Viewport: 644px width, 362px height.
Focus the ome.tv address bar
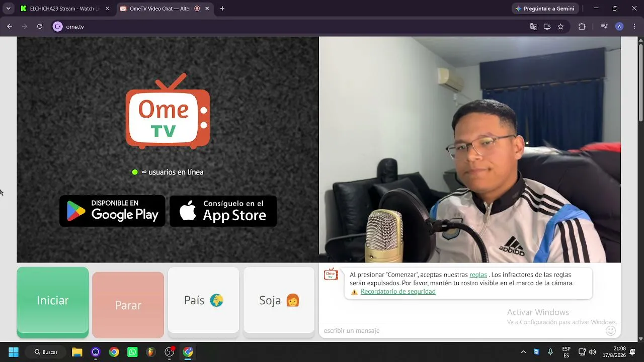(292, 27)
